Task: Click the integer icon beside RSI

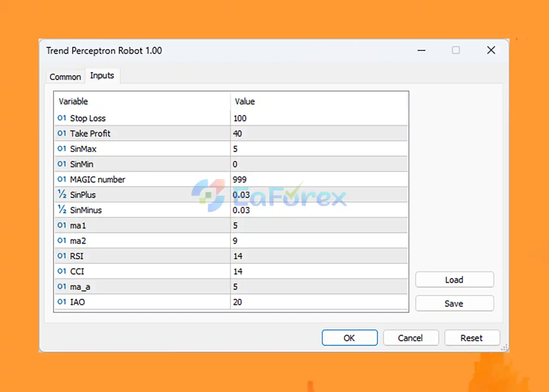Action: click(x=62, y=256)
